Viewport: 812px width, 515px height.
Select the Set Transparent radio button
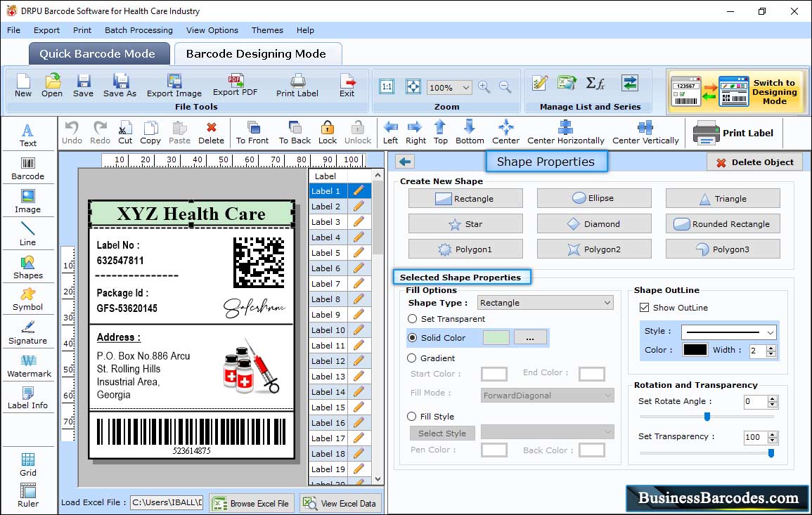(x=412, y=319)
